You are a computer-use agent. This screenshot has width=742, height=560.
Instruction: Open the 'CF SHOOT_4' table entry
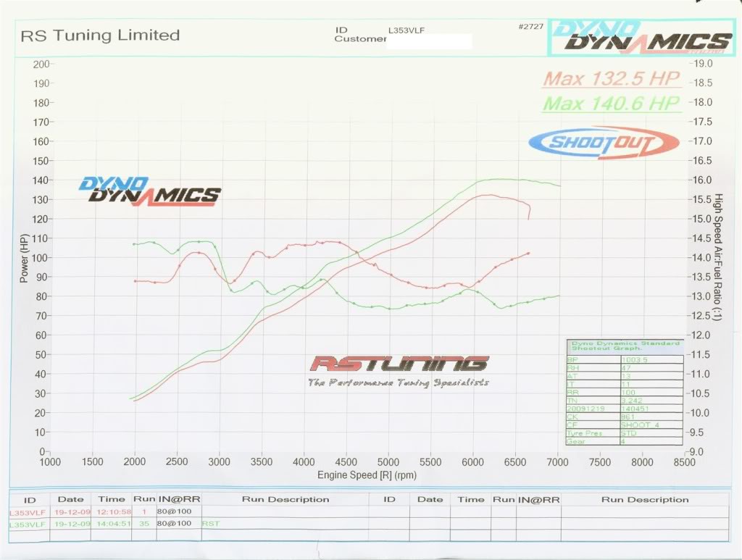(623, 423)
